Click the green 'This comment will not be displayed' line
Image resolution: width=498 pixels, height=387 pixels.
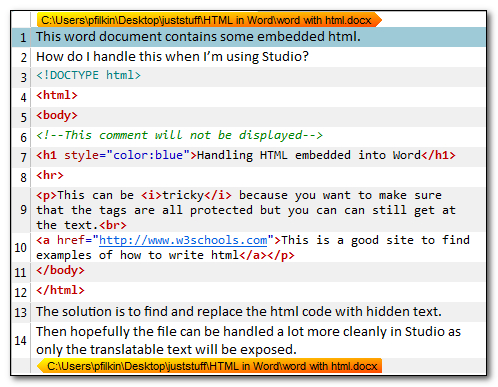pyautogui.click(x=179, y=135)
